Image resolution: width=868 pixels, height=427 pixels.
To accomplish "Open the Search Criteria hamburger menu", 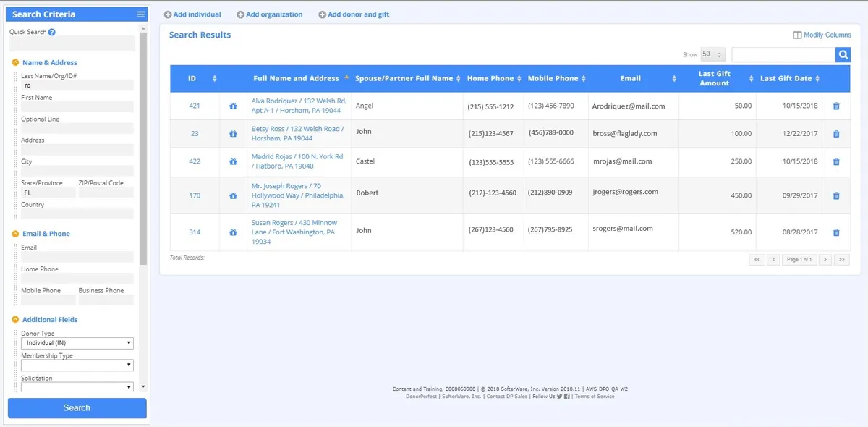I will point(140,14).
